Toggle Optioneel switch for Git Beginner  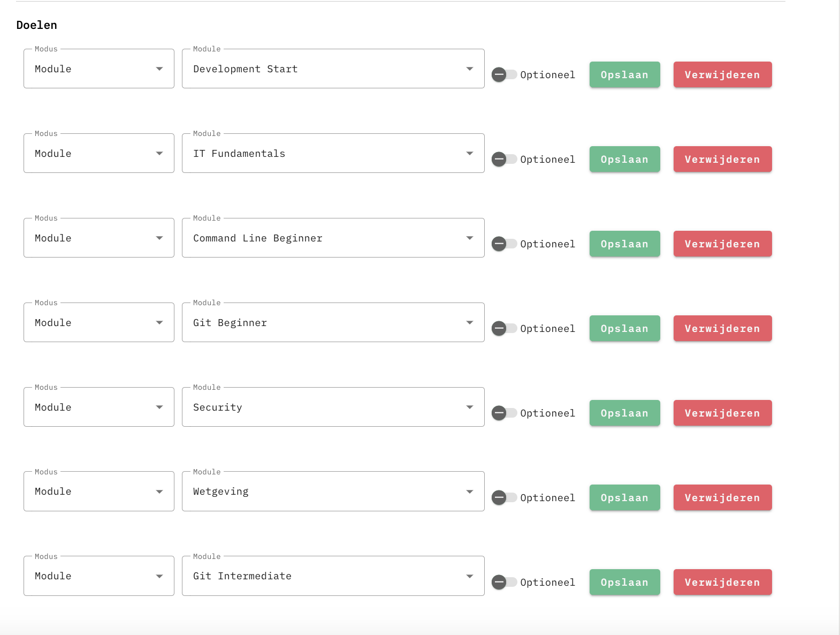(504, 328)
